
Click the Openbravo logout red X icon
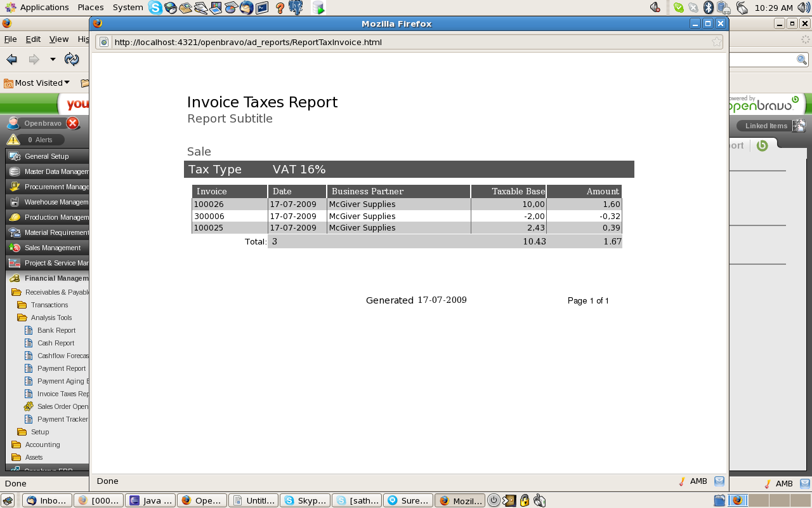point(73,123)
